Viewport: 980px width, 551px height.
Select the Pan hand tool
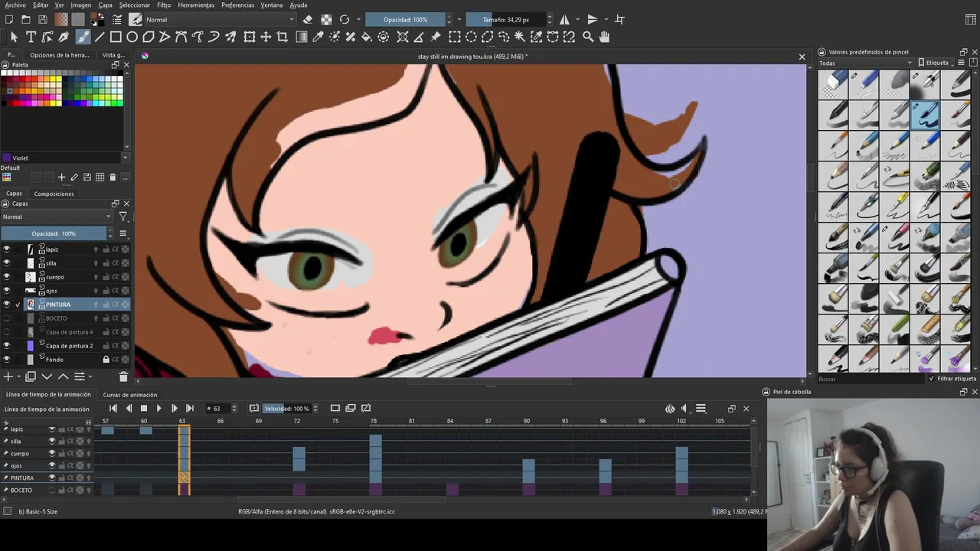[x=604, y=37]
